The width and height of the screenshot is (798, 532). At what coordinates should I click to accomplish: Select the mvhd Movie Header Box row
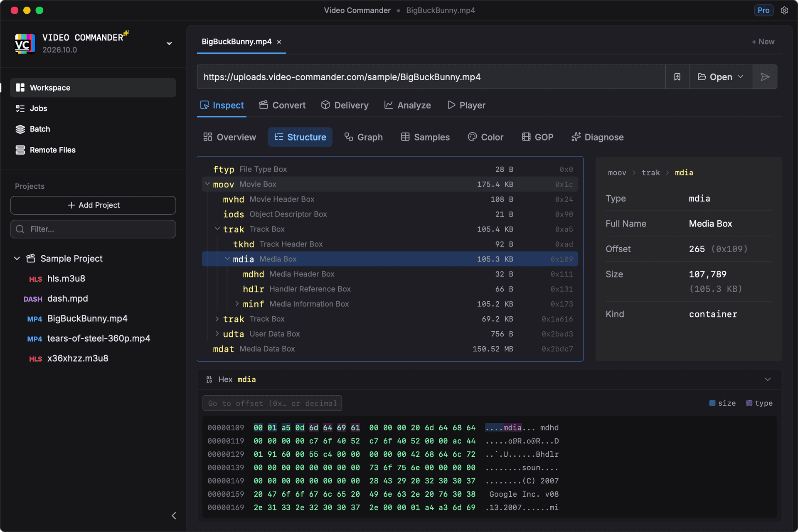390,199
